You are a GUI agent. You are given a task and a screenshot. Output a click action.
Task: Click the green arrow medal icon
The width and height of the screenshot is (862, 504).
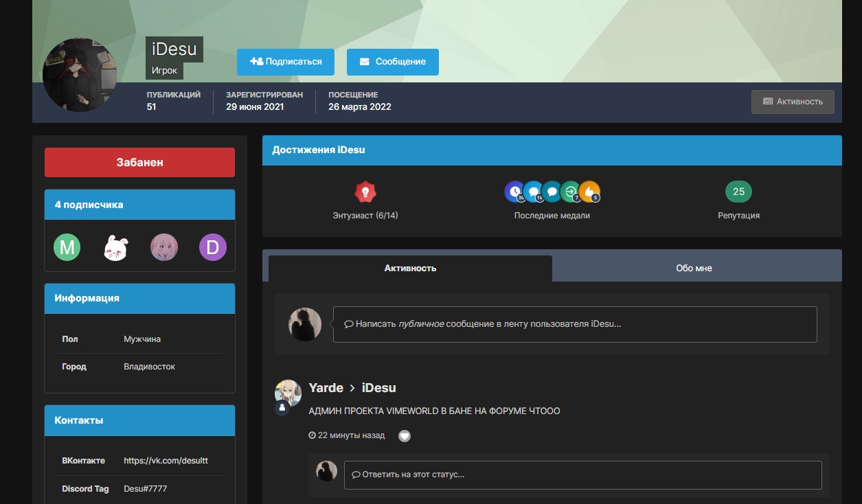570,192
